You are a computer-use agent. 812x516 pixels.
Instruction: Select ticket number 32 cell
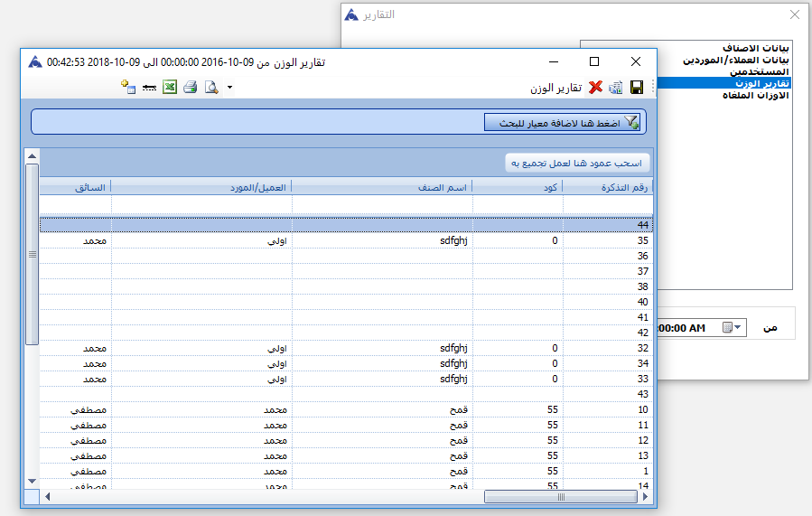[x=608, y=348]
